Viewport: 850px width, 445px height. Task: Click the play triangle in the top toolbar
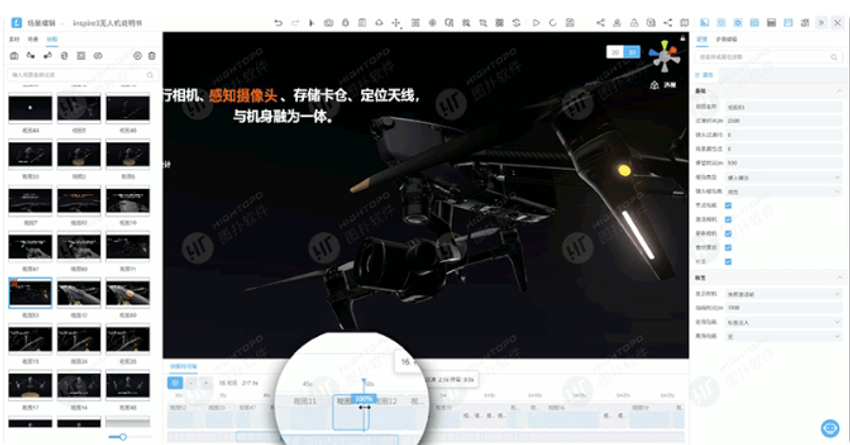tap(536, 23)
